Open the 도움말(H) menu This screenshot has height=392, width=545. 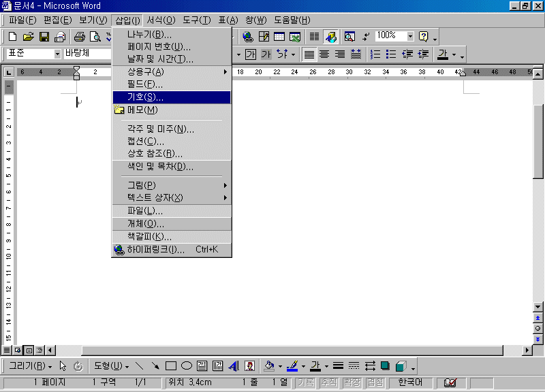tap(292, 20)
